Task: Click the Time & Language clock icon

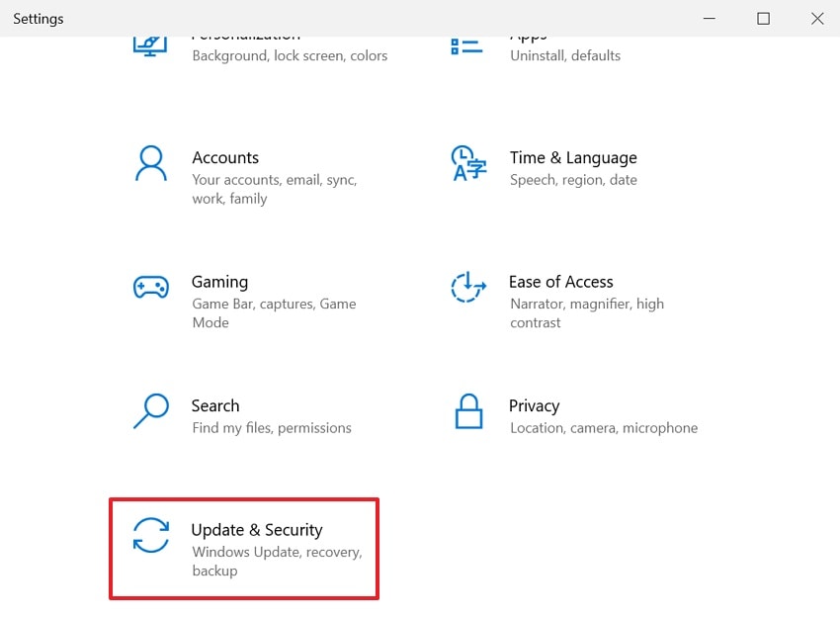Action: (x=468, y=163)
